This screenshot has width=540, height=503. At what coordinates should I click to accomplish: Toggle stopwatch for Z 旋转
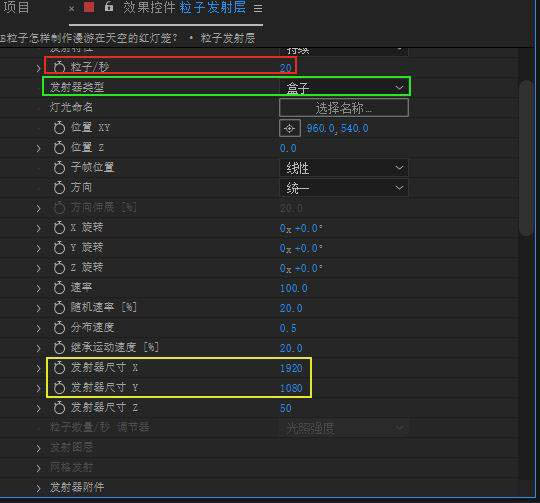pos(59,268)
